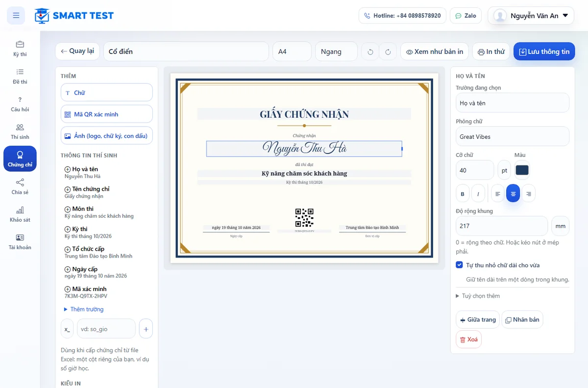Open the dark blue text color swatch
588x388 pixels.
coord(522,170)
